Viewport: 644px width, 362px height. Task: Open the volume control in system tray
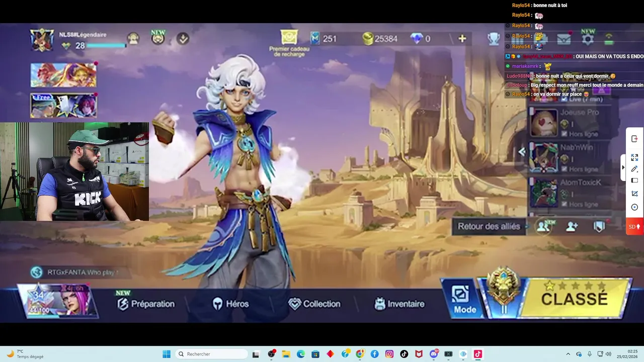click(608, 354)
